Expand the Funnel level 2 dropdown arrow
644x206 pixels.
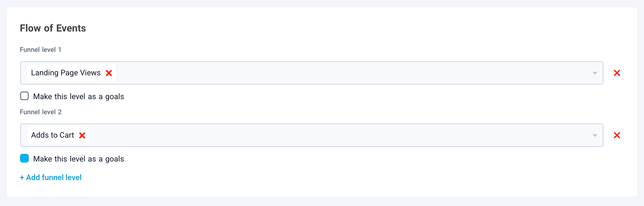click(595, 135)
